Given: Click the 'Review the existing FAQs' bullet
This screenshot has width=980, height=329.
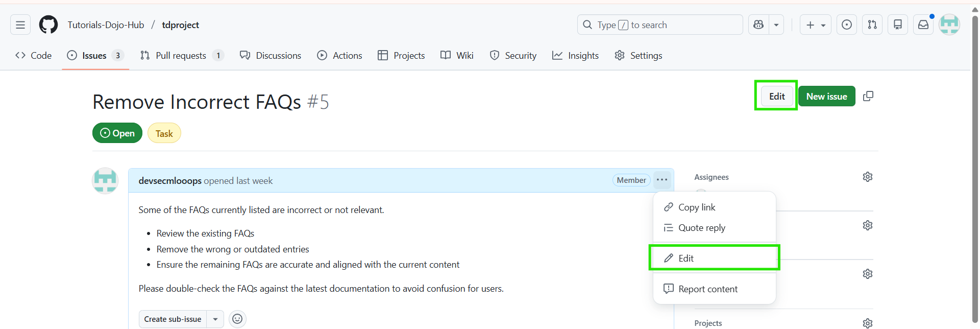Looking at the screenshot, I should click(x=205, y=233).
